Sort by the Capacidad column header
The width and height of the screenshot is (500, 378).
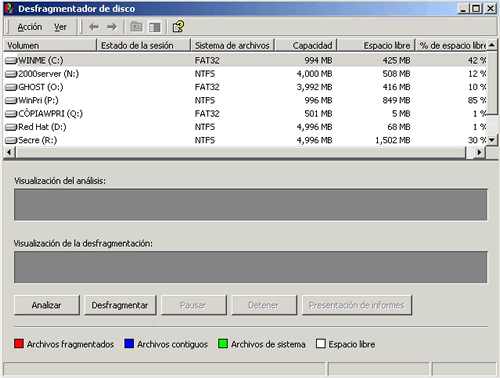(x=306, y=45)
